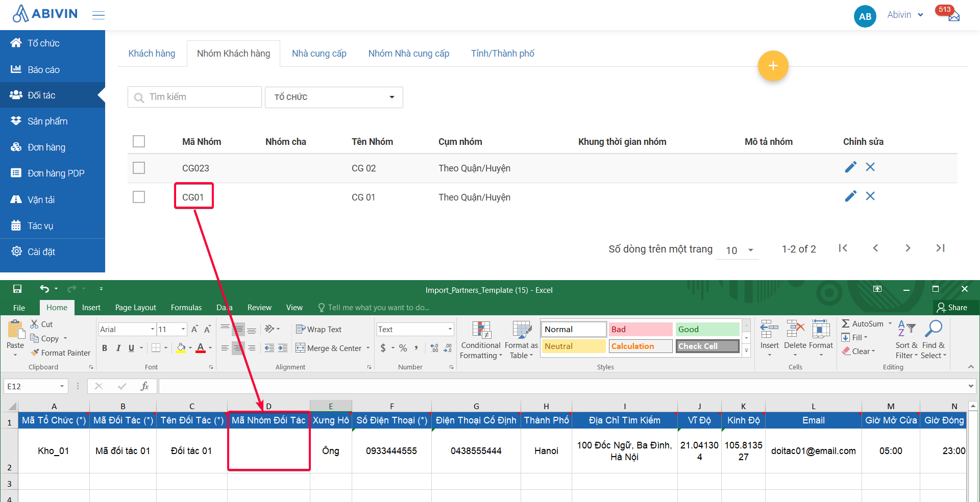Edit the CG023 group with pencil icon
Screen dimensions: 980x502
pyautogui.click(x=850, y=167)
